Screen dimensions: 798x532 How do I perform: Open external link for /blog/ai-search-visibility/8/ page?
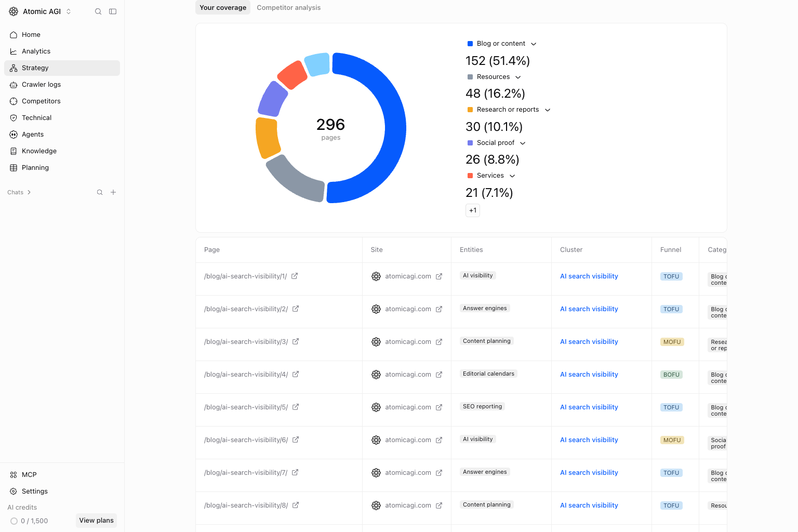click(296, 505)
